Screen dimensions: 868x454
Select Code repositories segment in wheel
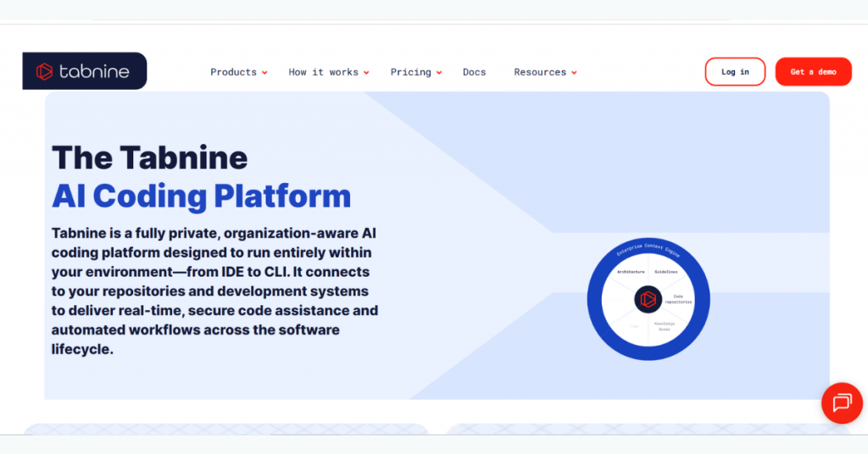(x=678, y=299)
